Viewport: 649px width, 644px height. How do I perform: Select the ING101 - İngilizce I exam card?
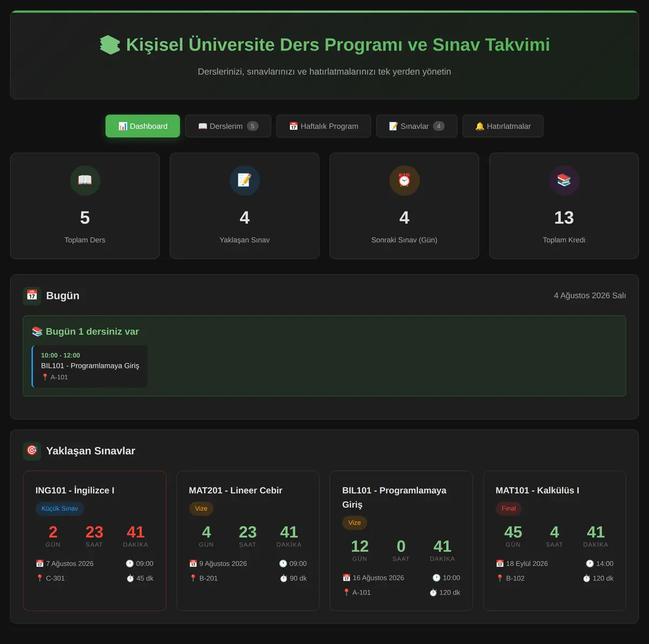(94, 541)
